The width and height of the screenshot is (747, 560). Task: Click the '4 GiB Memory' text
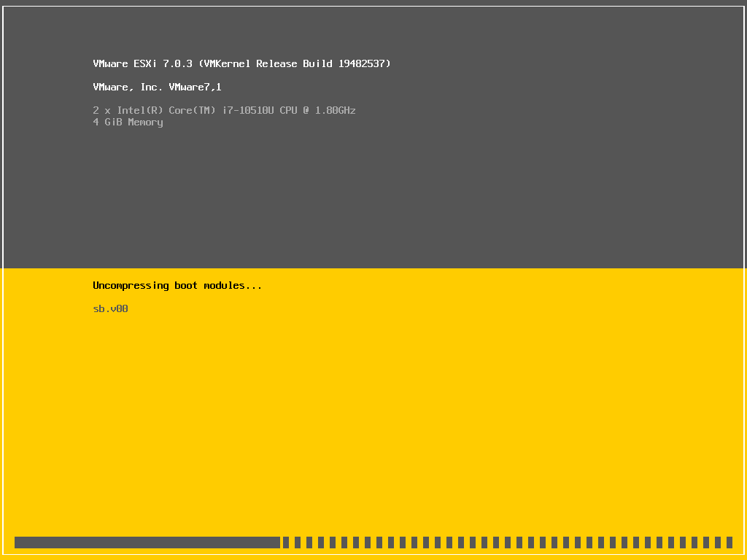click(128, 122)
